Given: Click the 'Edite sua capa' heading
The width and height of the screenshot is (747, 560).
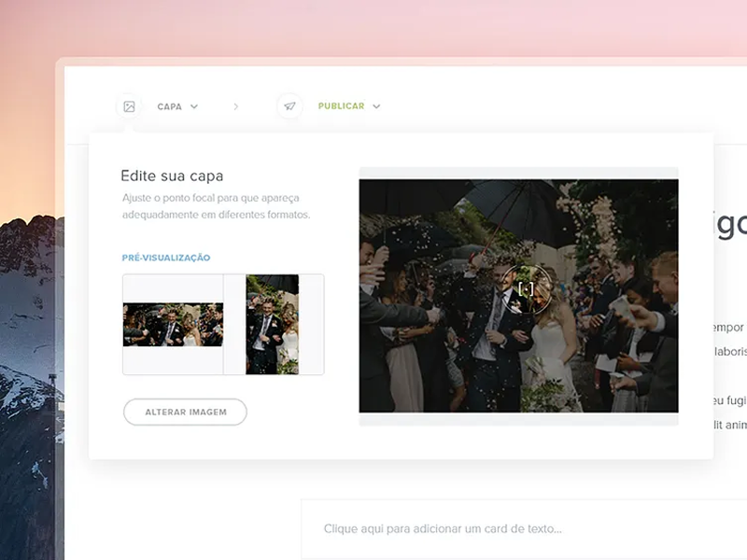Looking at the screenshot, I should click(x=172, y=175).
